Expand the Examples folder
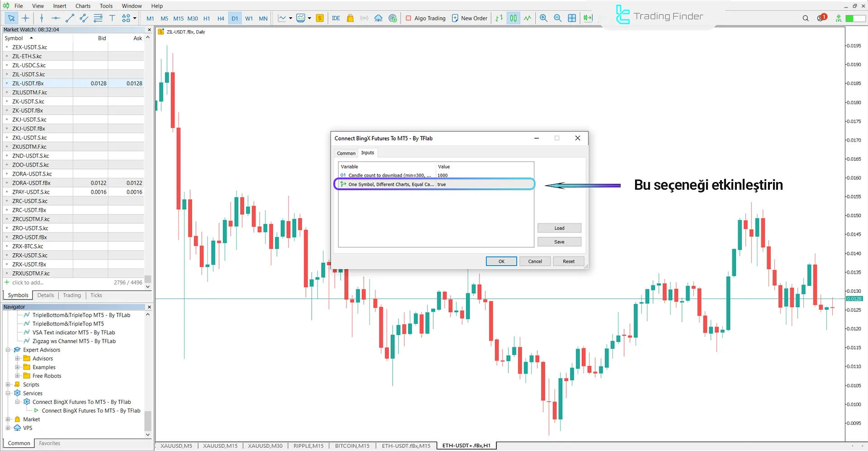The width and height of the screenshot is (868, 451). pos(17,367)
